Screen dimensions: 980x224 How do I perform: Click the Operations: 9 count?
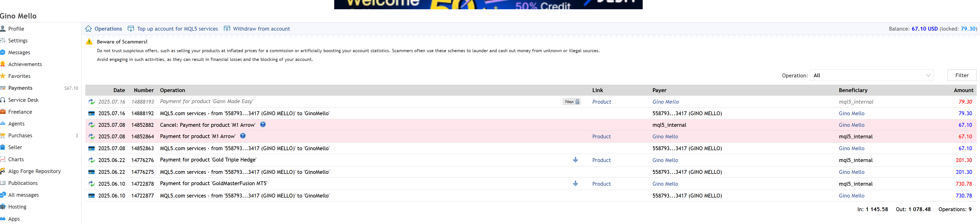pos(955,209)
